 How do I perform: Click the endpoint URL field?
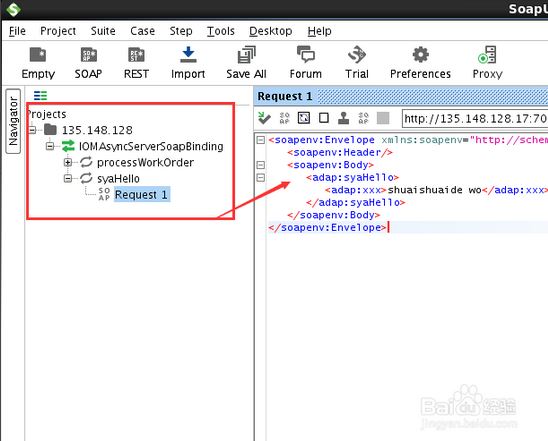[x=475, y=118]
